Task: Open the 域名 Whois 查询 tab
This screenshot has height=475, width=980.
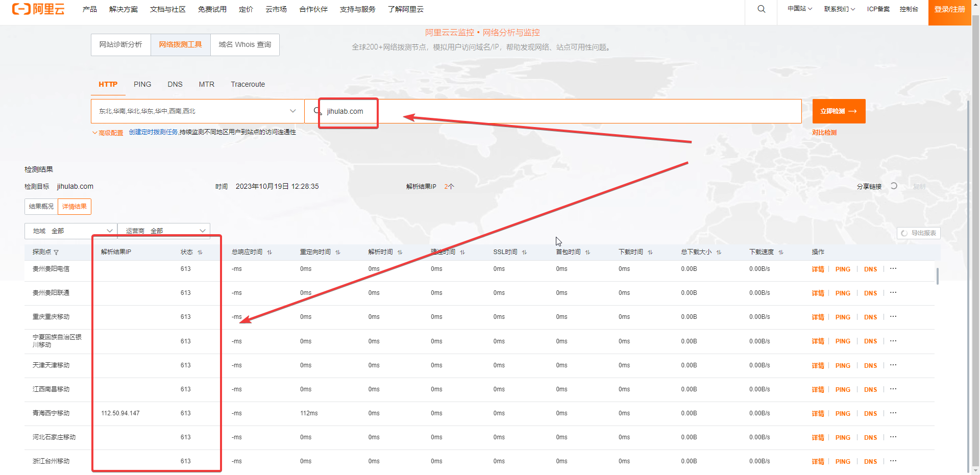Action: [245, 45]
